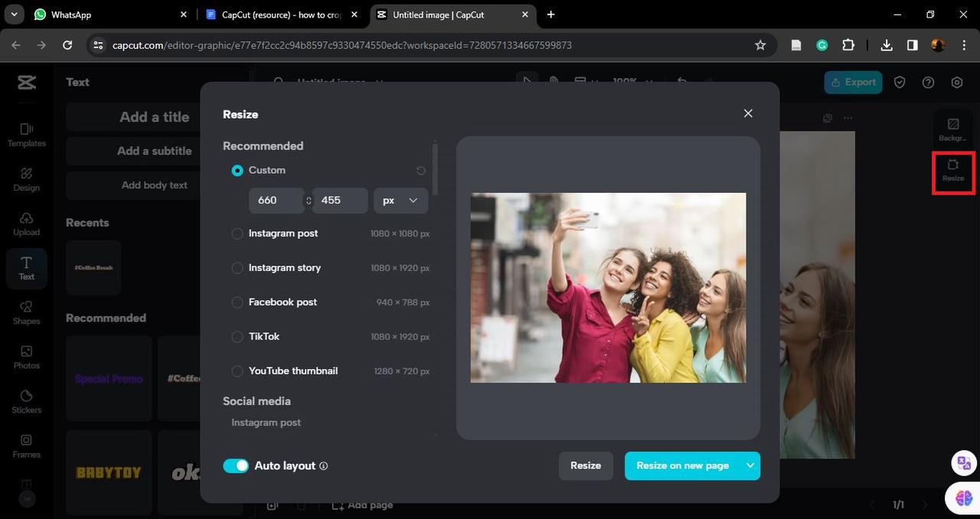The image size is (980, 519).
Task: Select the #Coffee Break recent text preset
Action: 93,268
